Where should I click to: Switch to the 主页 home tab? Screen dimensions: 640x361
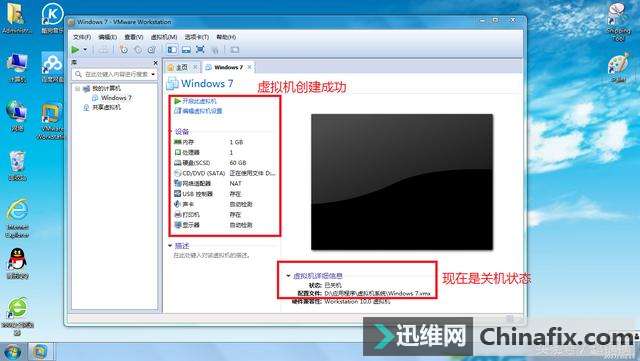point(182,67)
